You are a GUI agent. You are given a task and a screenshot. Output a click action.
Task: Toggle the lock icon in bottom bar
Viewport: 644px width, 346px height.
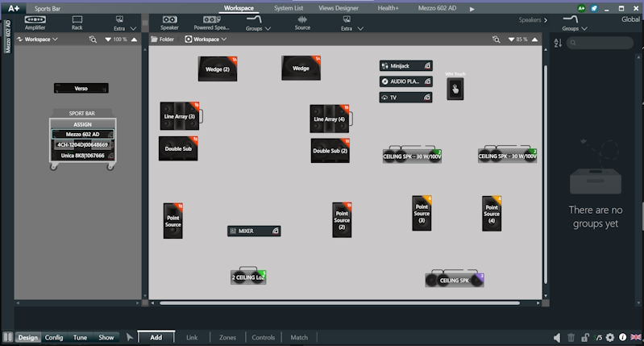(584, 337)
